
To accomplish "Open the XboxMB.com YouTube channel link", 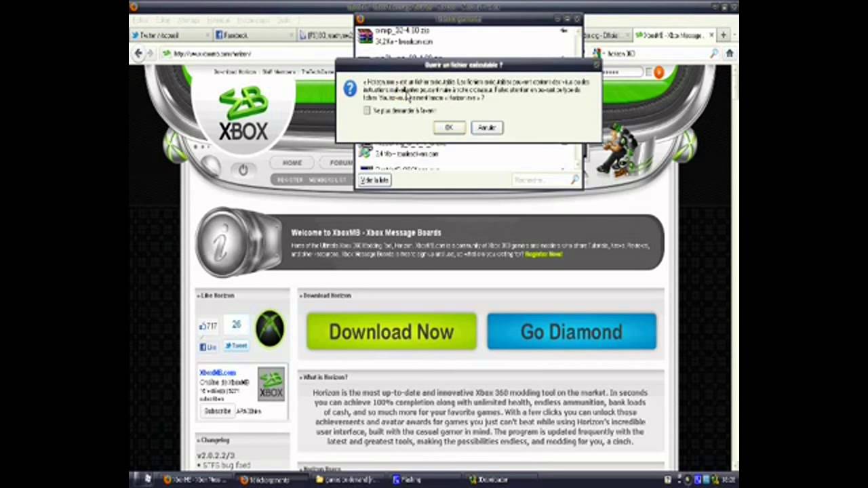I will [x=217, y=373].
